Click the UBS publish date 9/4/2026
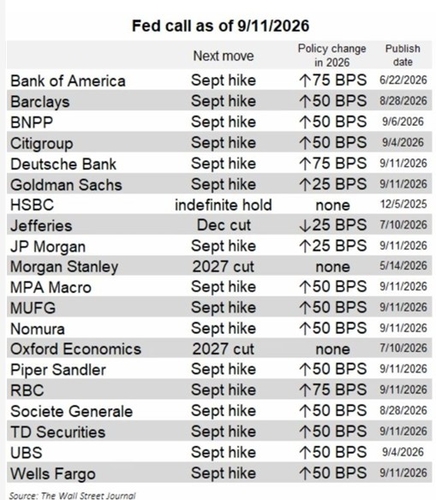Image resolution: width=436 pixels, height=500 pixels. point(403,452)
